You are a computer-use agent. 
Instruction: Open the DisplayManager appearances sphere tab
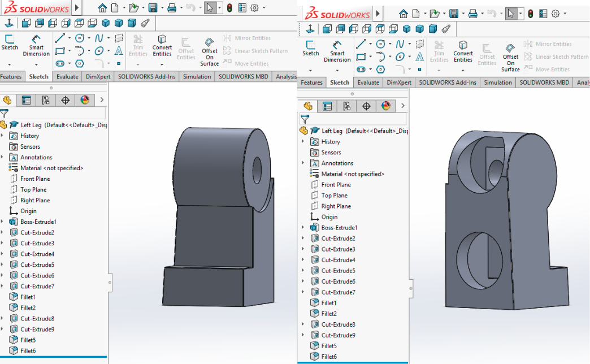[x=84, y=100]
